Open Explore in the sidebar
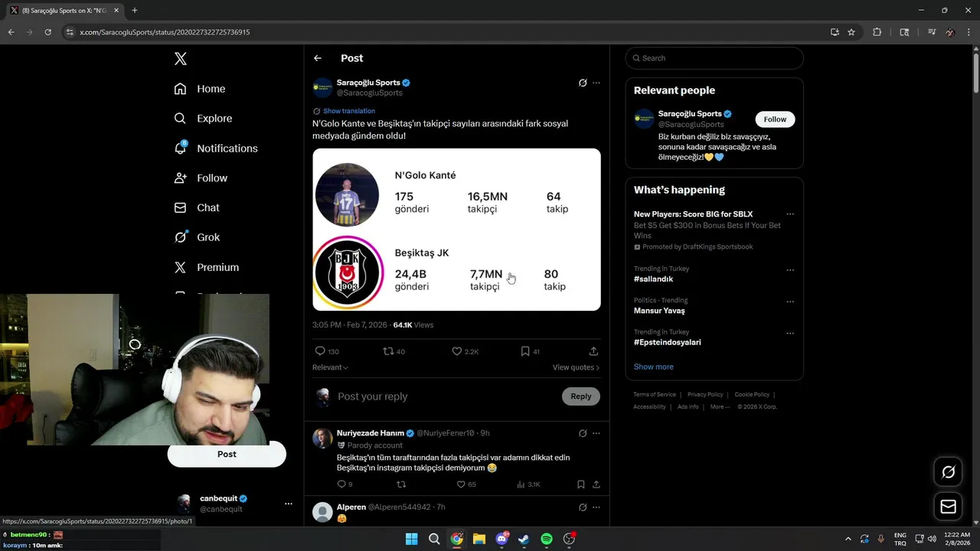The width and height of the screenshot is (980, 551). point(203,119)
